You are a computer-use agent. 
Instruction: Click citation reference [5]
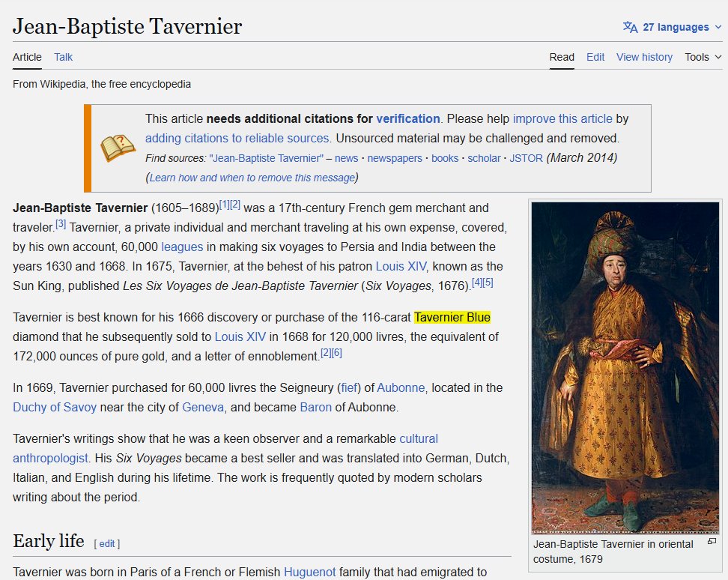488,283
